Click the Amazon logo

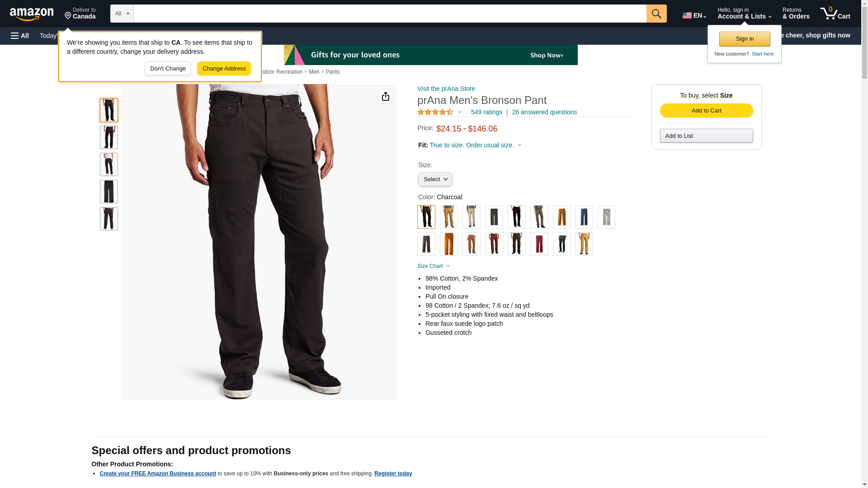point(32,14)
